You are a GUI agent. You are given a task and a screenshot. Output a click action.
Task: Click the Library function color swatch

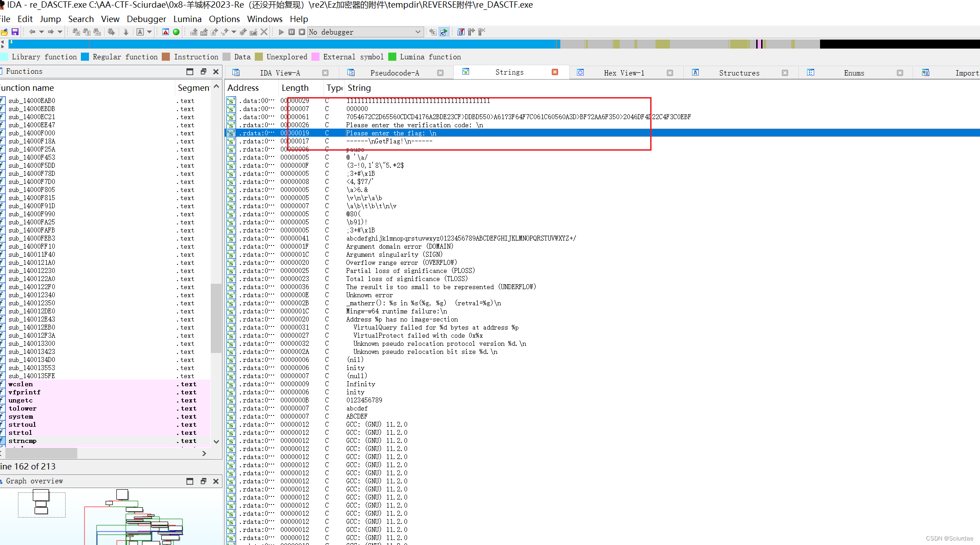point(4,57)
